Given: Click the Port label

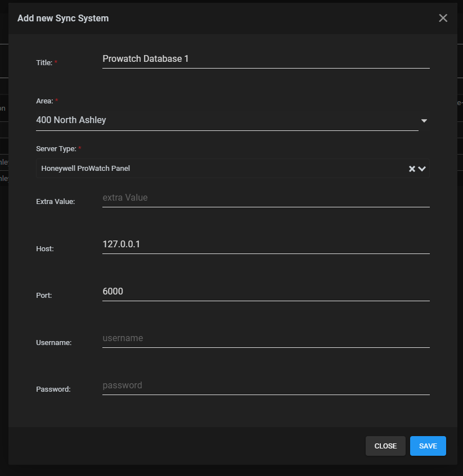Looking at the screenshot, I should tap(44, 296).
